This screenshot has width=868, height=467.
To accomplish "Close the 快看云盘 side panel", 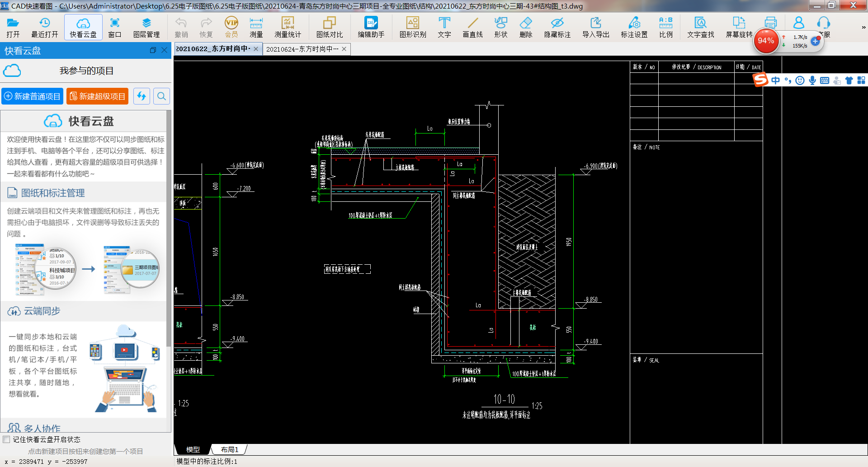I will (x=165, y=51).
